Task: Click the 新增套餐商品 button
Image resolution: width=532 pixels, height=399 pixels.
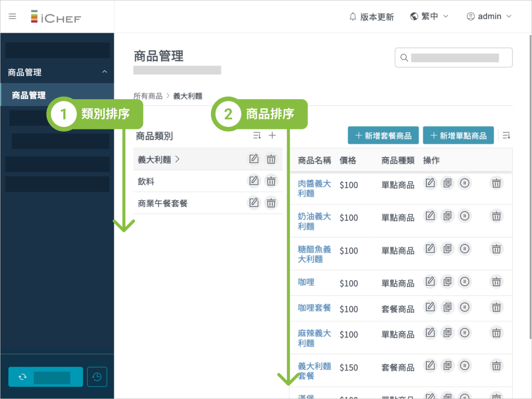Action: point(383,136)
